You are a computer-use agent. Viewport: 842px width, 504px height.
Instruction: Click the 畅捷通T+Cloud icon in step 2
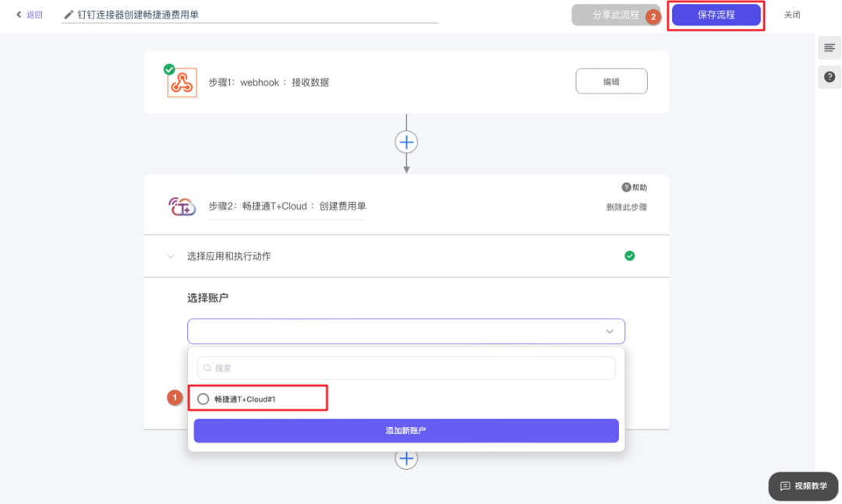[x=182, y=206]
